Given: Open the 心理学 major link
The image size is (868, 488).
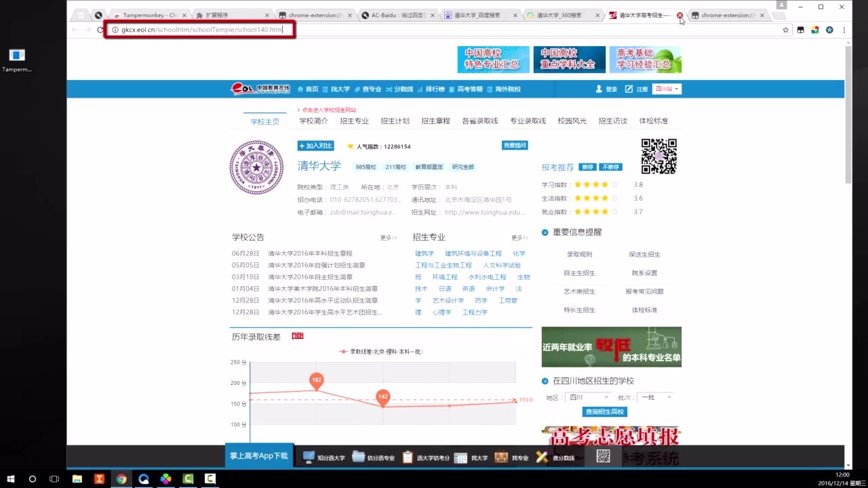Looking at the screenshot, I should point(441,312).
